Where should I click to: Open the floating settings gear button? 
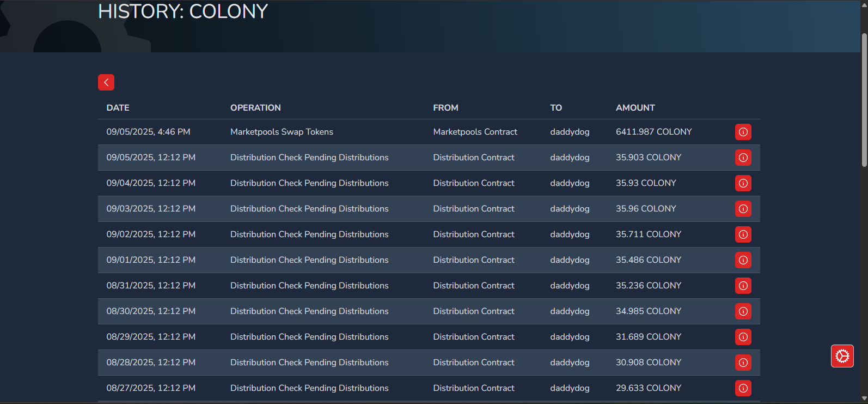click(842, 357)
